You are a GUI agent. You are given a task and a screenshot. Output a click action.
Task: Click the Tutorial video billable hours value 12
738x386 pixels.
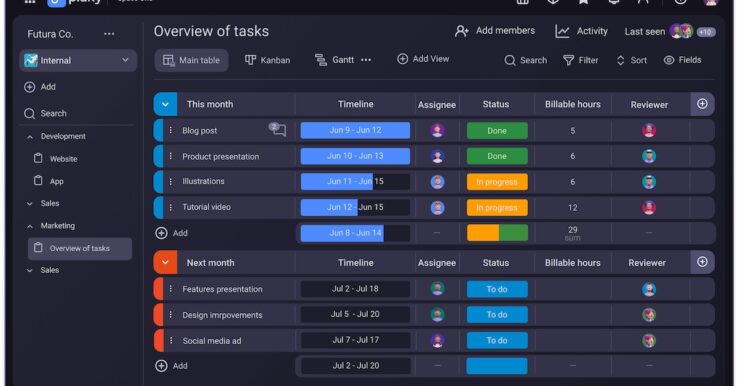pos(573,208)
